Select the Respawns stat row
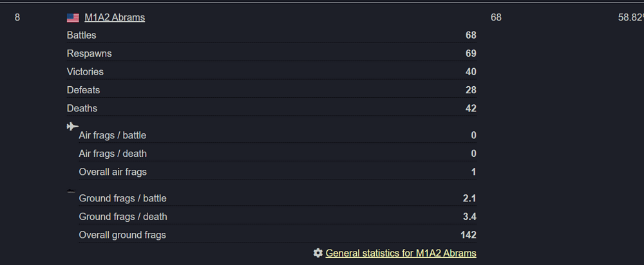The image size is (644, 265). (x=272, y=54)
